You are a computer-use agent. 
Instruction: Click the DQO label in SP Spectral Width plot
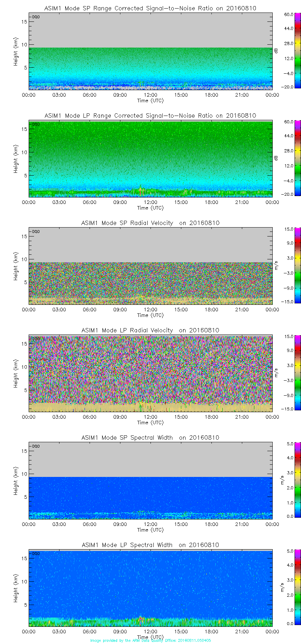pyautogui.click(x=36, y=446)
